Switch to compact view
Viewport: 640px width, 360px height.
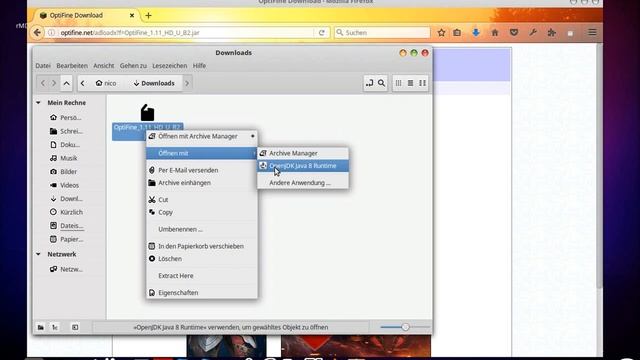pos(422,83)
